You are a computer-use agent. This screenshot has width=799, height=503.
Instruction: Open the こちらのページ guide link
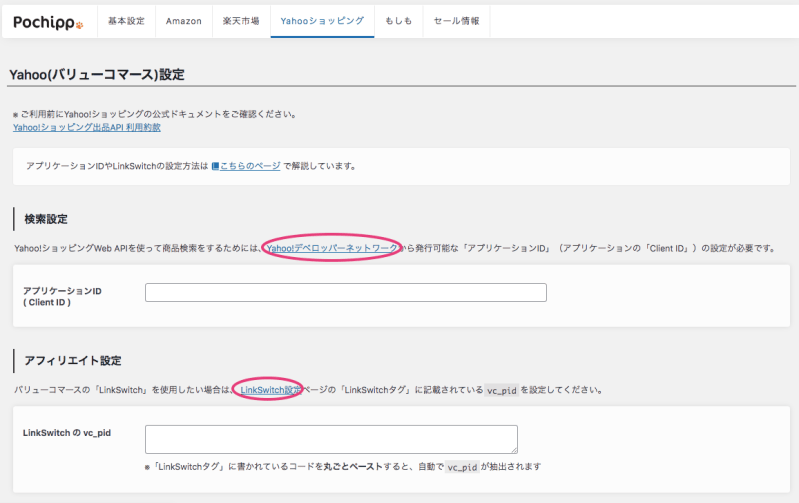(x=250, y=166)
